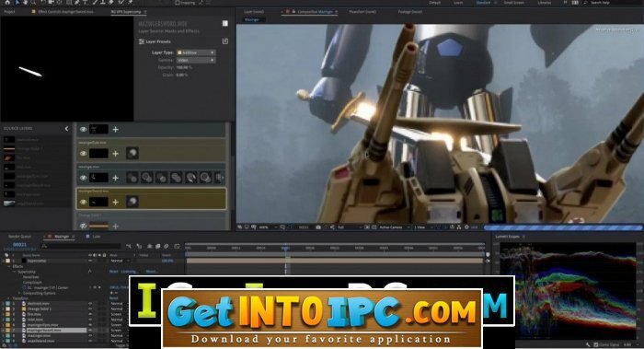Viewport: 644px width, 349px height.
Task: Select the Zoom magnifier tool
Action: pos(33,2)
